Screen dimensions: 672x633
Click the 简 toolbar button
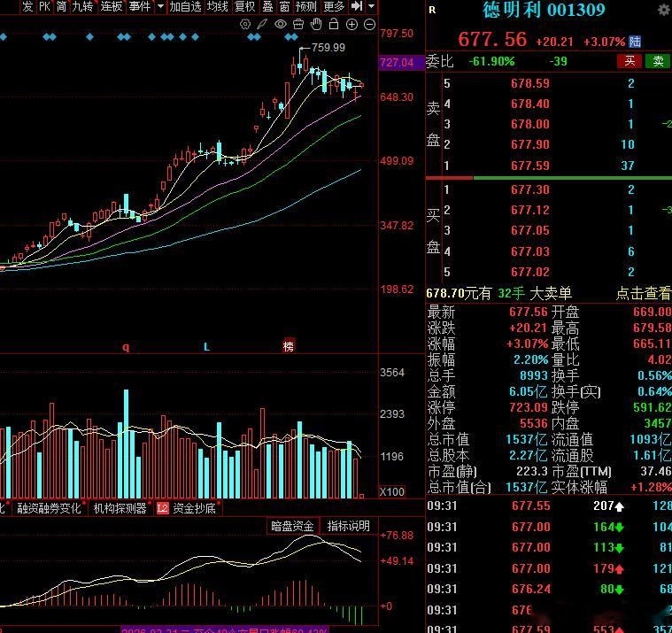(x=61, y=6)
